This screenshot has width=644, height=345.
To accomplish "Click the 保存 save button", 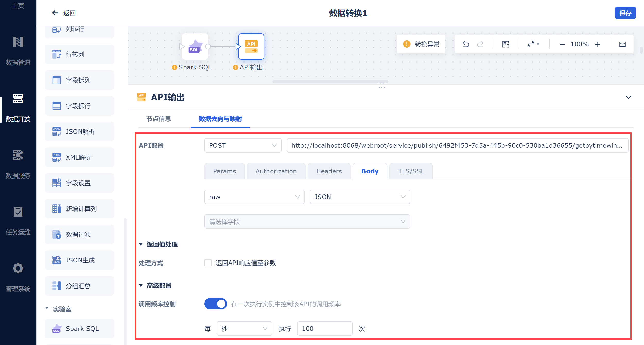I will coord(625,13).
